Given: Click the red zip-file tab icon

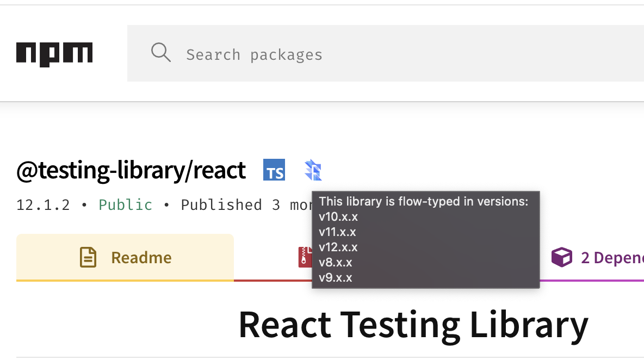Looking at the screenshot, I should [x=305, y=257].
